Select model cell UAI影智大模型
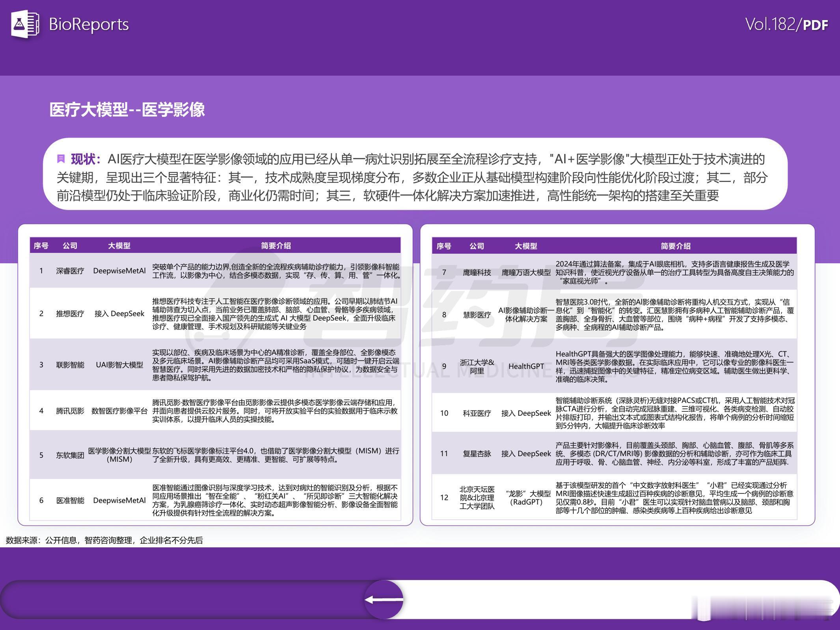This screenshot has height=630, width=840. click(x=119, y=365)
